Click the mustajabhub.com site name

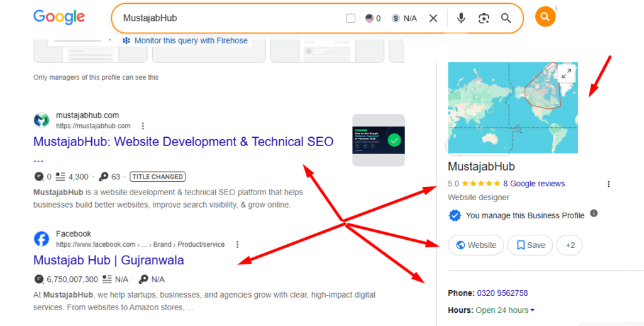[87, 115]
